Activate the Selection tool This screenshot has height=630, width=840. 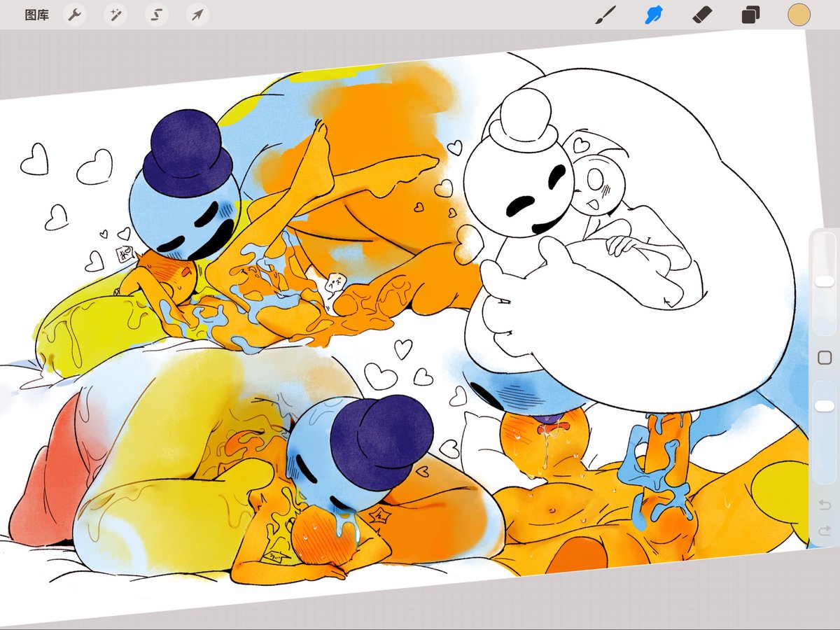(157, 15)
